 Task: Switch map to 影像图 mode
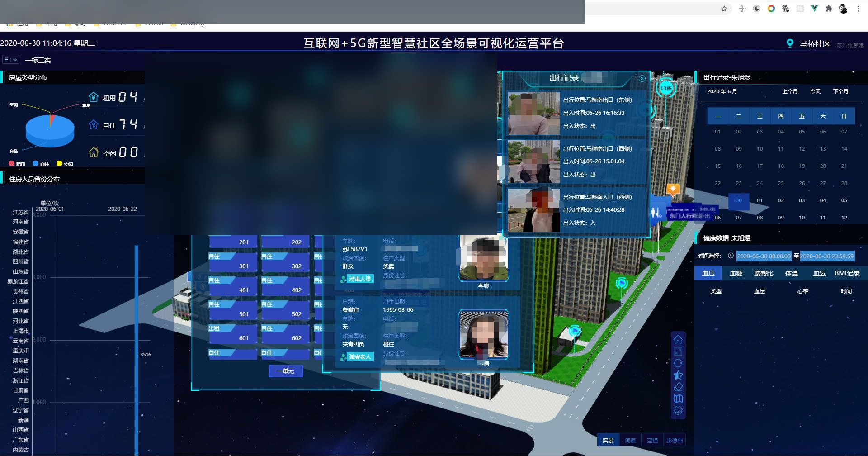tap(675, 440)
